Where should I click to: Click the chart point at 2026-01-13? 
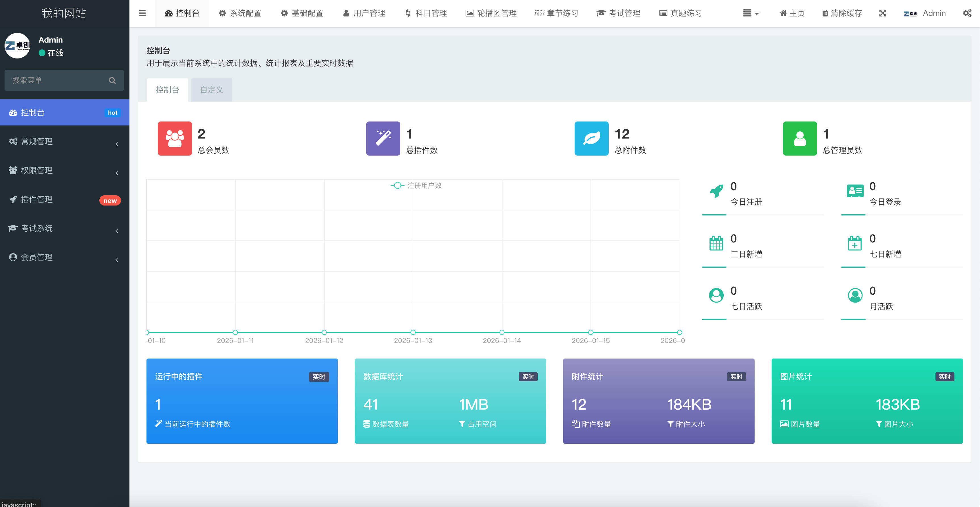[x=413, y=332]
